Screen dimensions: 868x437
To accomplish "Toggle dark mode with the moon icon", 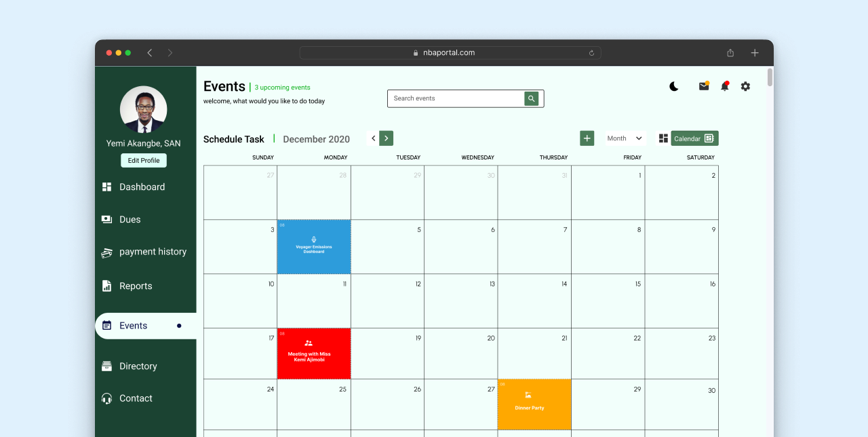I will coord(673,86).
